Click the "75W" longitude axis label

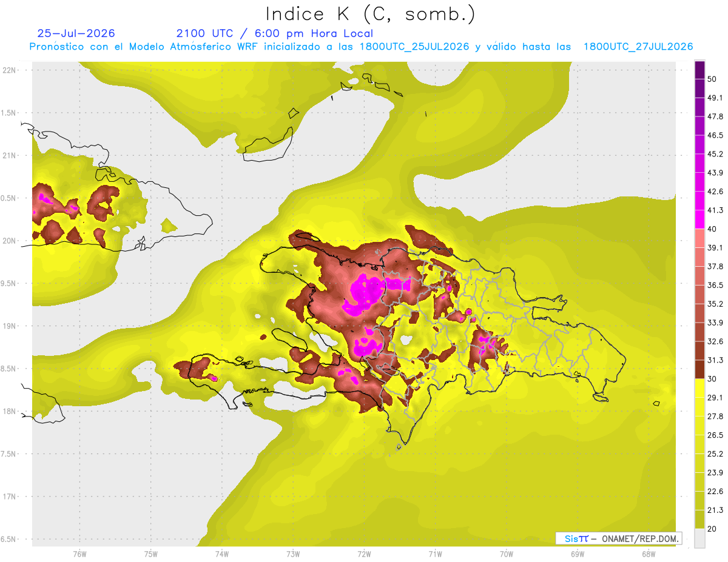click(151, 555)
